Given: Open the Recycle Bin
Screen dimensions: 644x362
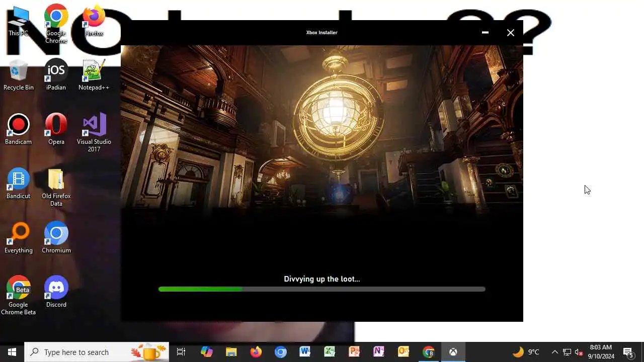Looking at the screenshot, I should click(x=19, y=75).
